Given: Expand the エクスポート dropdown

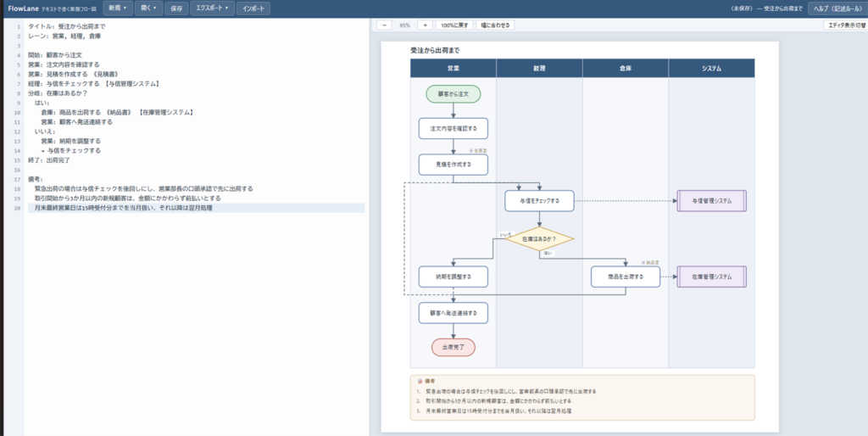Looking at the screenshot, I should click(x=212, y=8).
